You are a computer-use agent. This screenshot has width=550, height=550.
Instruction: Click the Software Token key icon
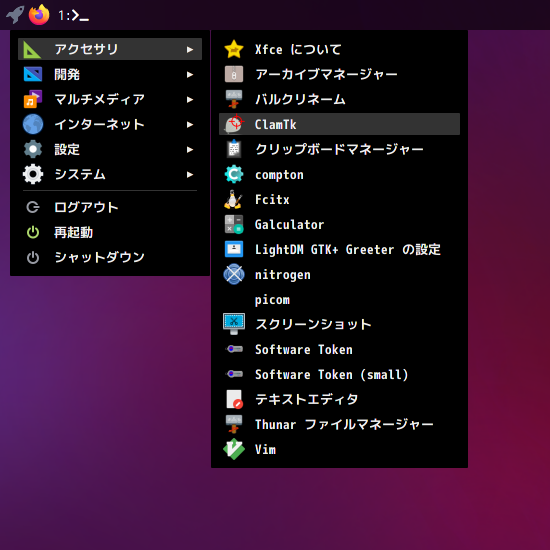pos(234,349)
